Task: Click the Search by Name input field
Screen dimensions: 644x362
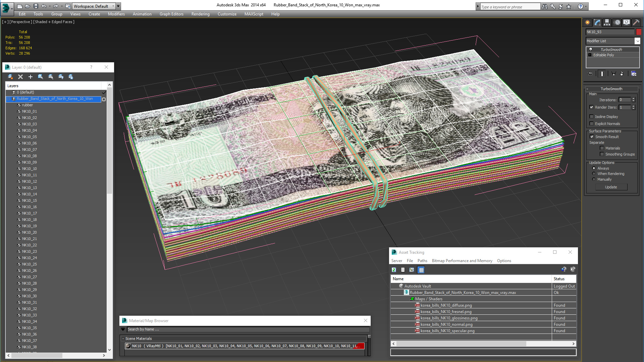Action: (245, 329)
